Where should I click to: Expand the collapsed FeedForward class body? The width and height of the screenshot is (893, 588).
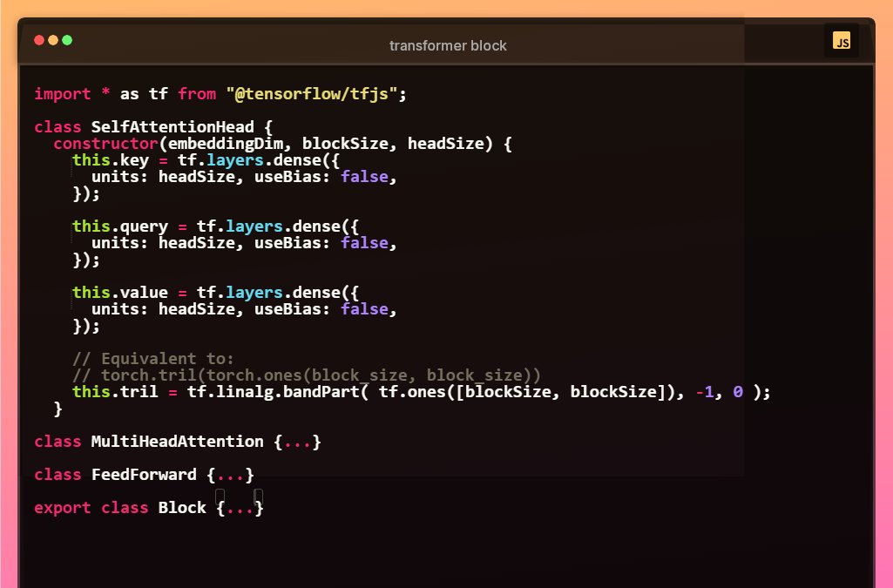[231, 475]
